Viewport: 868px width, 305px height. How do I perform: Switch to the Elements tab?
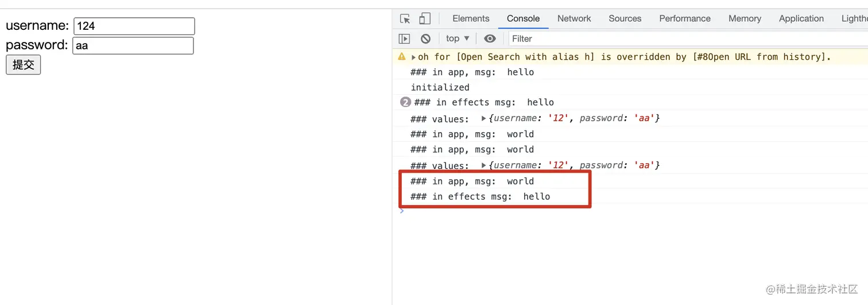[471, 18]
